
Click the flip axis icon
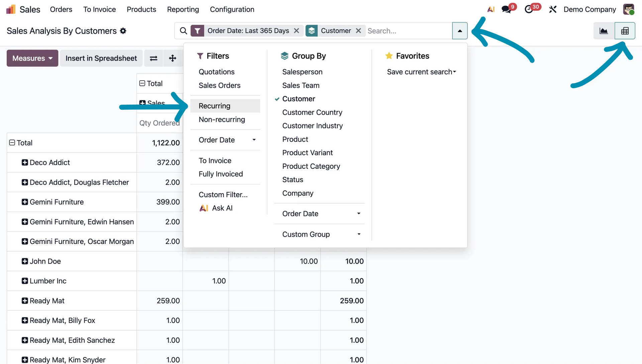pyautogui.click(x=153, y=58)
